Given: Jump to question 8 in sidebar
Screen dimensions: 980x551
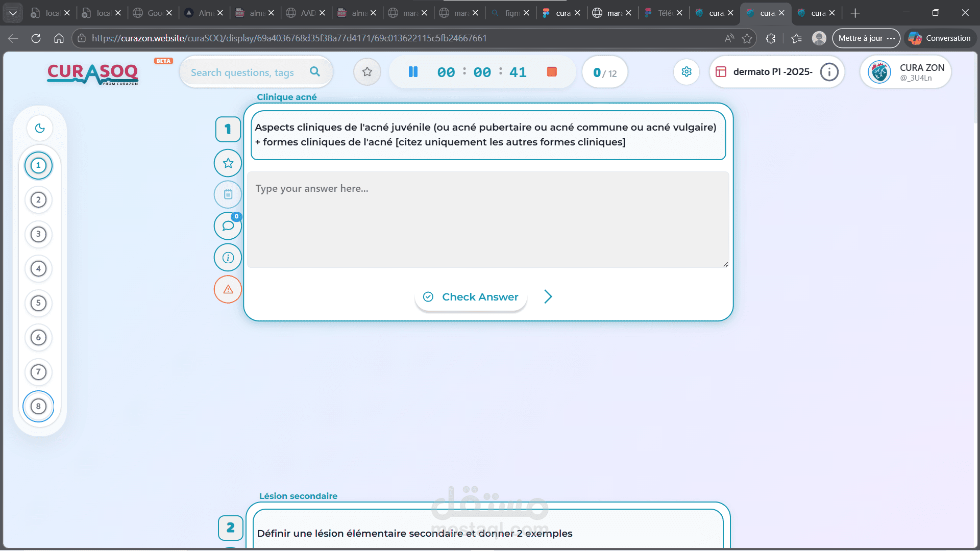Looking at the screenshot, I should pyautogui.click(x=38, y=406).
